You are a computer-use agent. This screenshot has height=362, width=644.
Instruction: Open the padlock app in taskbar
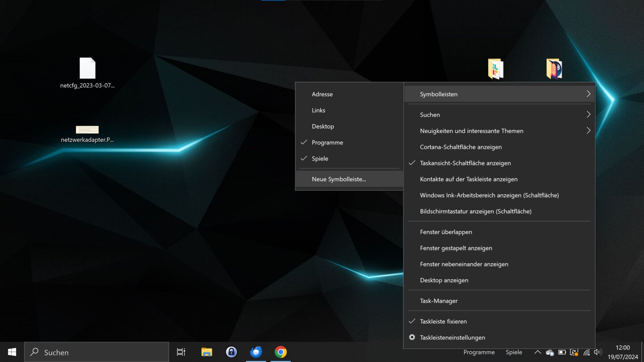pyautogui.click(x=231, y=352)
